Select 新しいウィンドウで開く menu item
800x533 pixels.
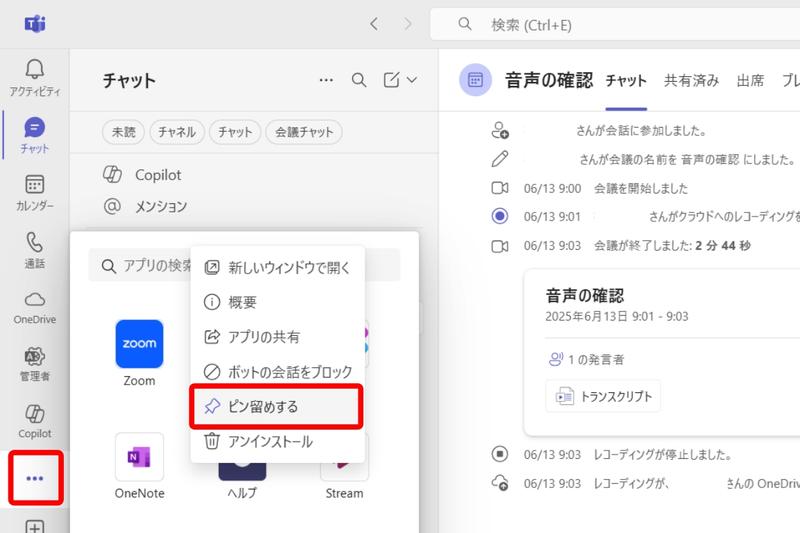pyautogui.click(x=278, y=268)
